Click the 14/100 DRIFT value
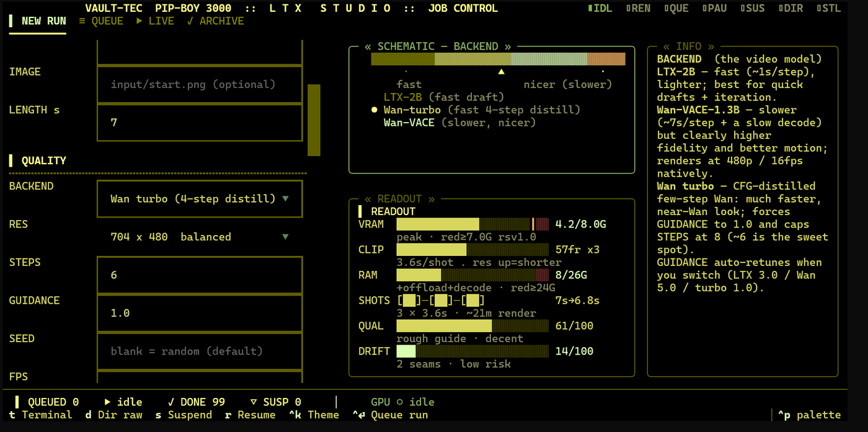 (x=574, y=351)
